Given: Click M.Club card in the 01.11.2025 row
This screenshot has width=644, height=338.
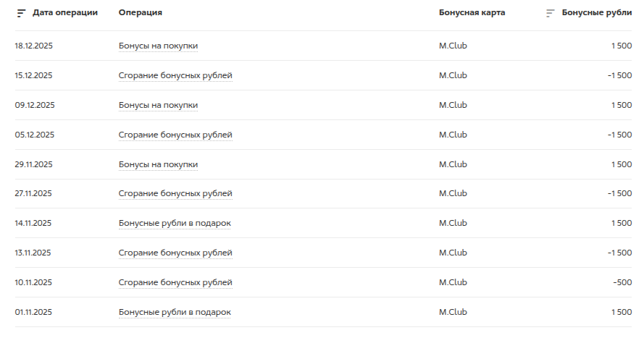Looking at the screenshot, I should (453, 312).
